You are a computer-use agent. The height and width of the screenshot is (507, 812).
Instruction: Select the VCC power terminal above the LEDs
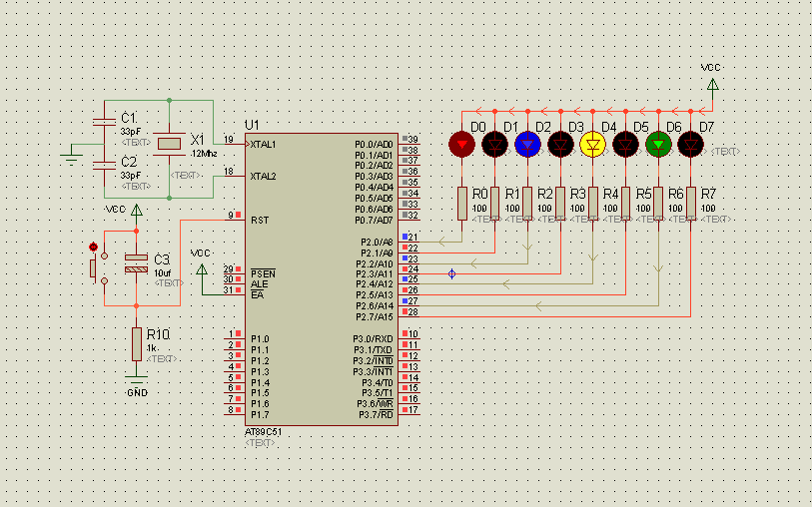click(712, 84)
